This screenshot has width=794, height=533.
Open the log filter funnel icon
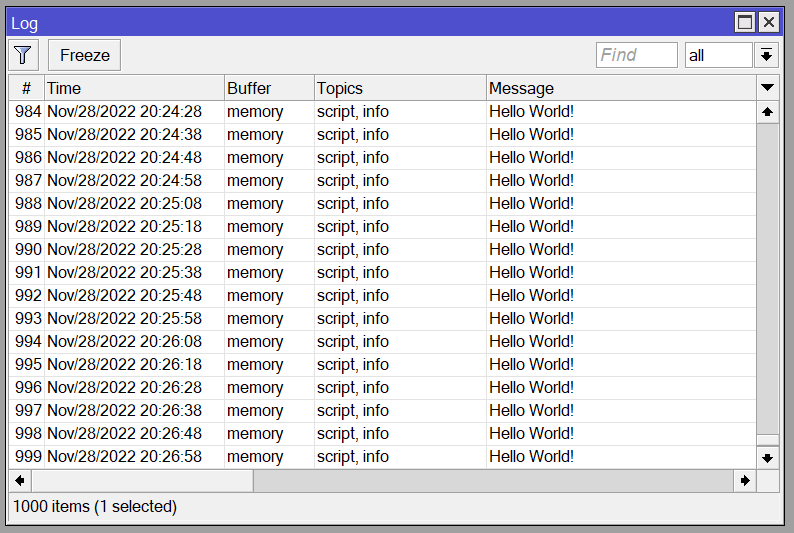point(23,55)
